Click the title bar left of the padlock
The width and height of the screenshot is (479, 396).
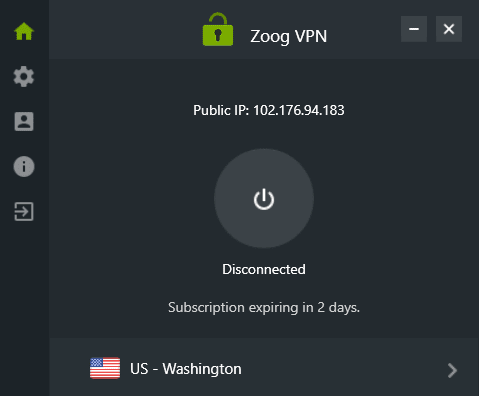[x=125, y=29]
